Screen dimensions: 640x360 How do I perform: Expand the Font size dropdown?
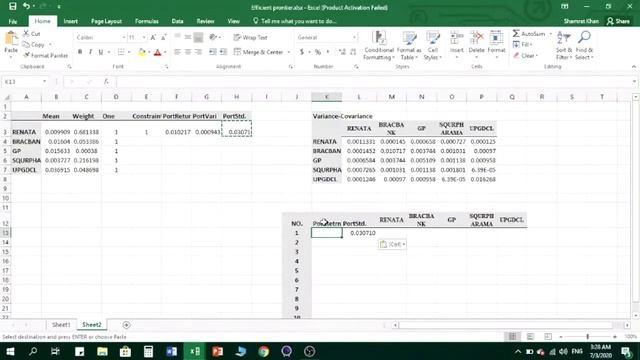[144, 38]
